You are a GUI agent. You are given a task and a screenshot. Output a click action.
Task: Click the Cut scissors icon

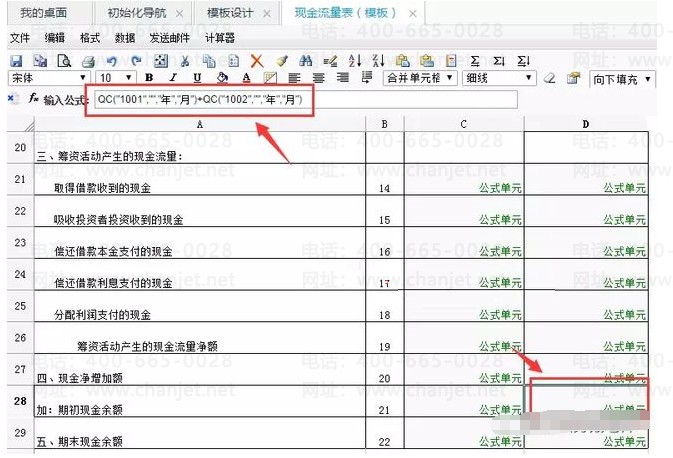point(185,61)
